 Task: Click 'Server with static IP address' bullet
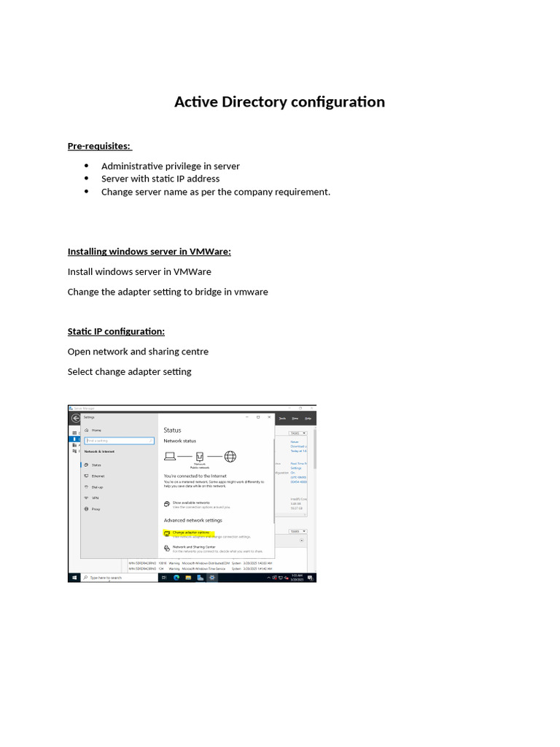point(160,179)
